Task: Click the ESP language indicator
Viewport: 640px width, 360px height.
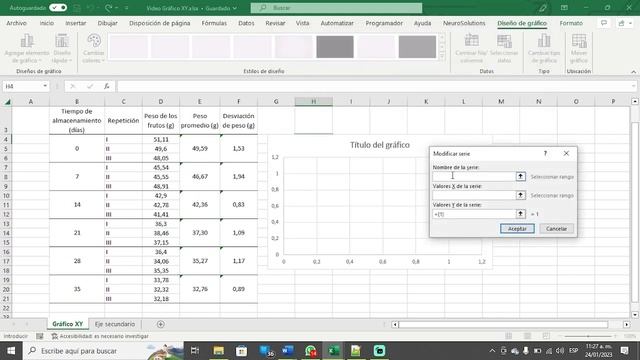Action: point(573,351)
